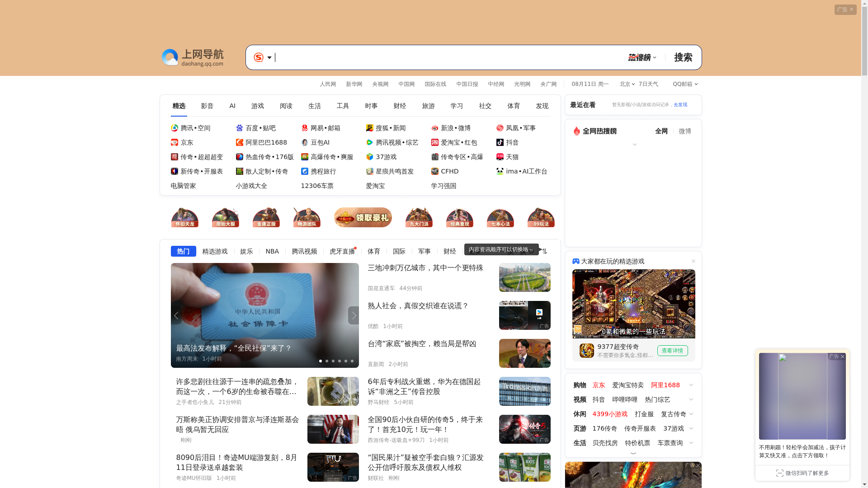Expand the 北京 city dropdown
The height and width of the screenshot is (488, 868).
627,84
